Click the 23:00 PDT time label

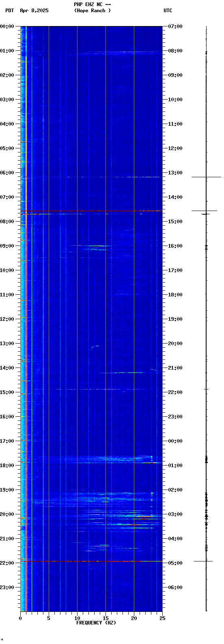[x=7, y=587]
